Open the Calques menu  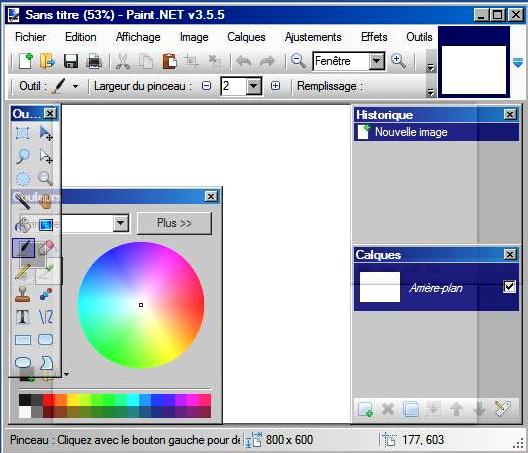coord(246,37)
